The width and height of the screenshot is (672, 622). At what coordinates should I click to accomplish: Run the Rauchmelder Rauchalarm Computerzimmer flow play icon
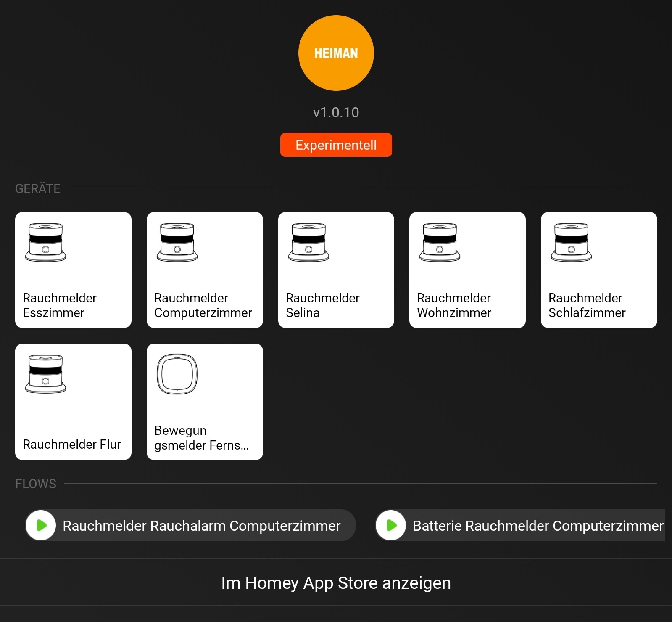click(x=41, y=525)
